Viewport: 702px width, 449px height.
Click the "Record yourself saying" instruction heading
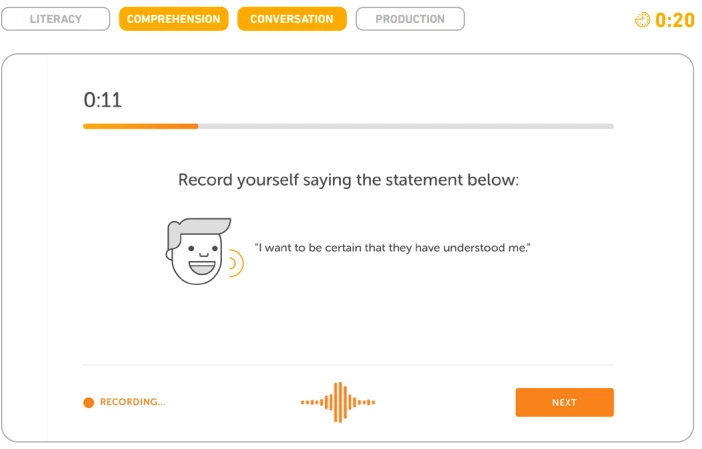pyautogui.click(x=348, y=180)
